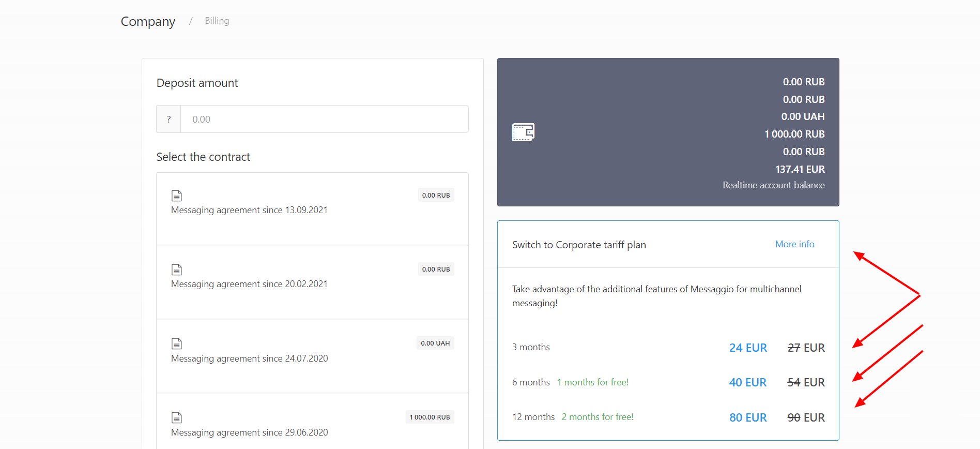Click the 0.00 RUB badge for 20.02.2021 contract
Viewport: 980px width, 449px height.
pos(436,269)
